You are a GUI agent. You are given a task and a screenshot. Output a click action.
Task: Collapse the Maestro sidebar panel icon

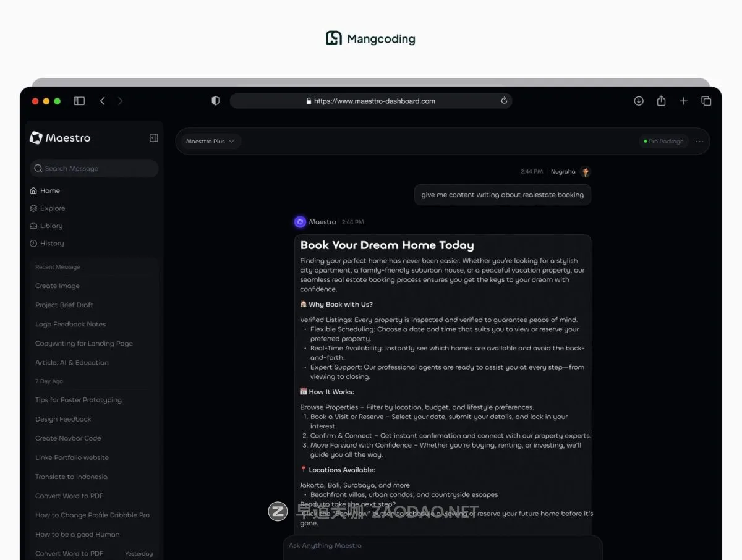point(154,138)
